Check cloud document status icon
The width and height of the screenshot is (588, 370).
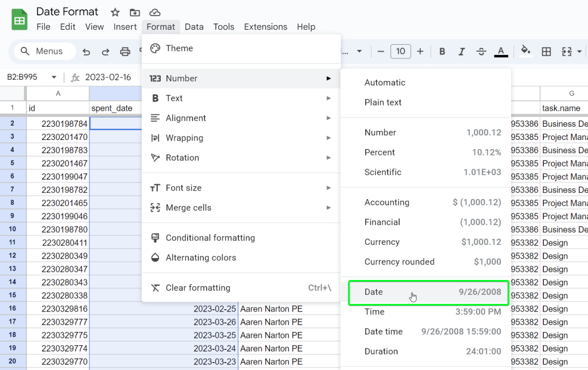click(x=154, y=13)
